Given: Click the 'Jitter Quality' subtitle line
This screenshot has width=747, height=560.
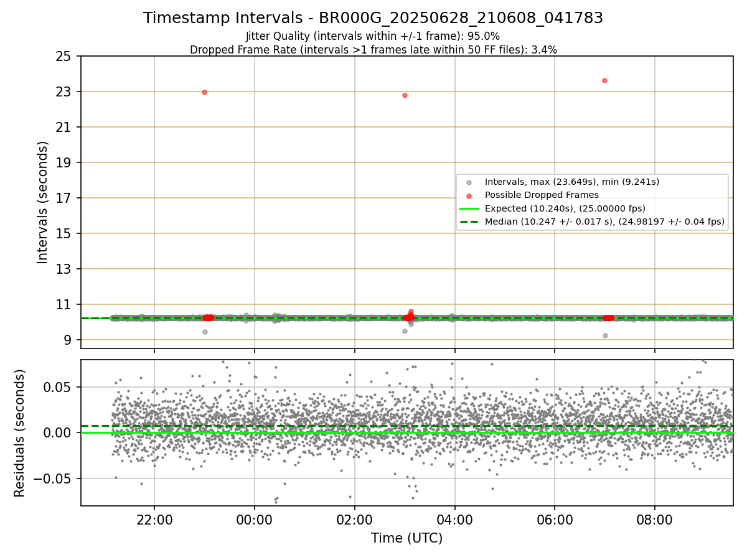Looking at the screenshot, I should 373,36.
